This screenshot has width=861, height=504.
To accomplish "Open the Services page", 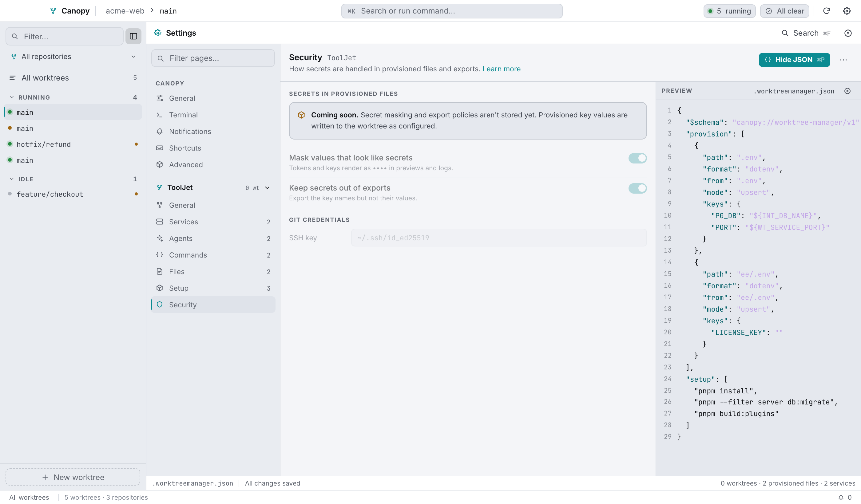I will click(213, 222).
